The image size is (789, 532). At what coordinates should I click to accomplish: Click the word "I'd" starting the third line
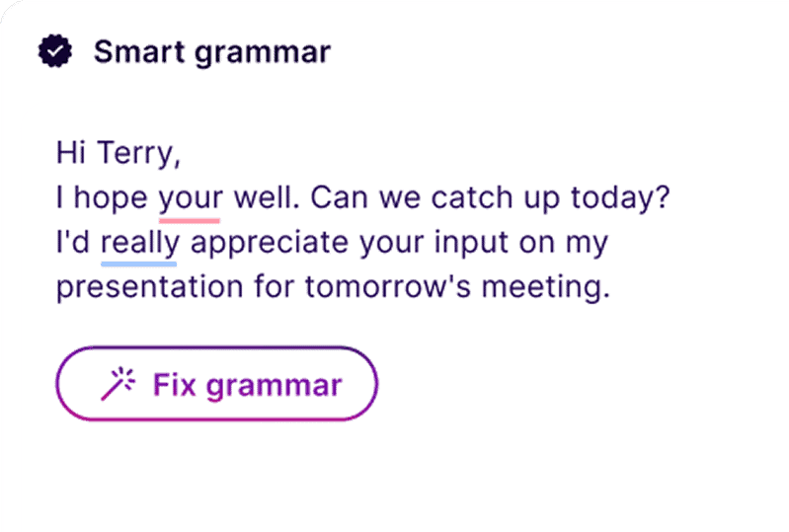click(73, 242)
